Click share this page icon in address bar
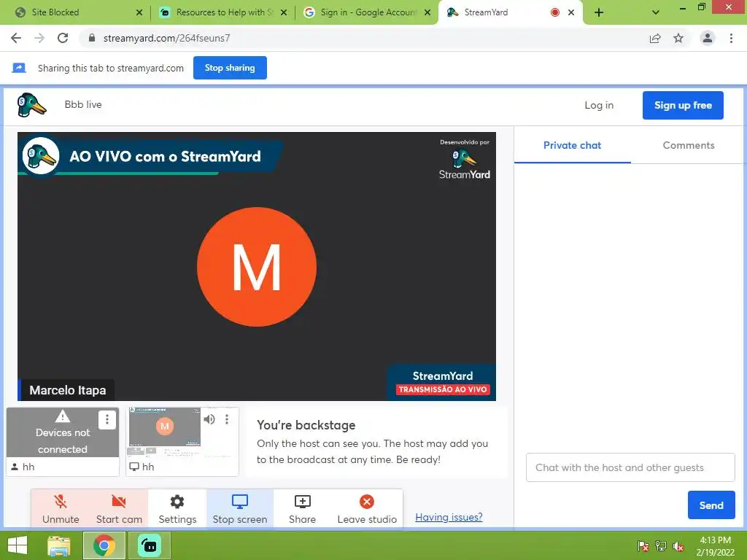747x560 pixels. (655, 38)
